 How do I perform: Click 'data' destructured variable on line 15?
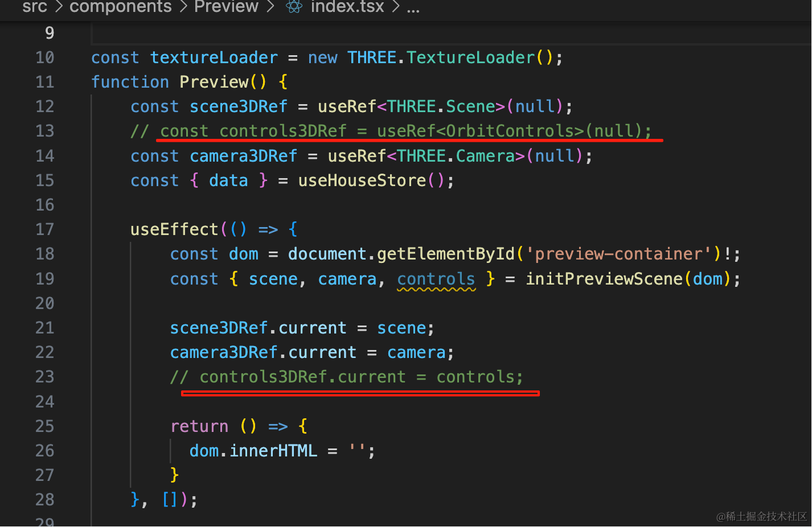click(x=229, y=180)
